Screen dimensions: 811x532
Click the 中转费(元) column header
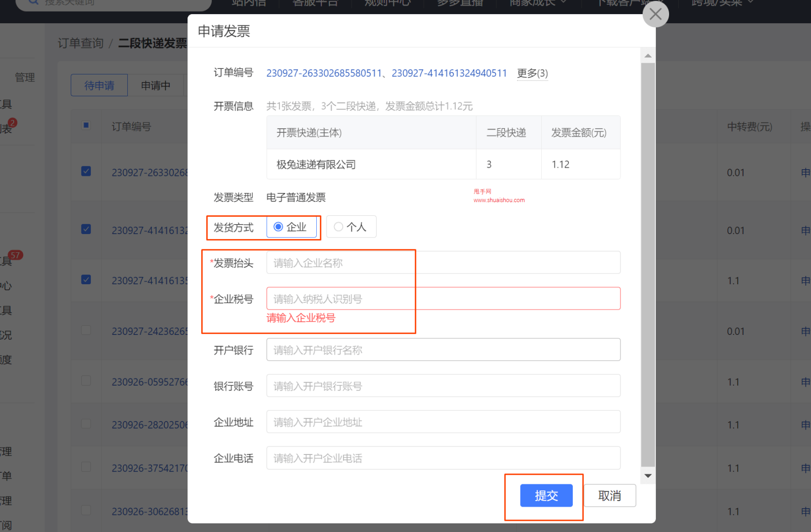pyautogui.click(x=750, y=127)
